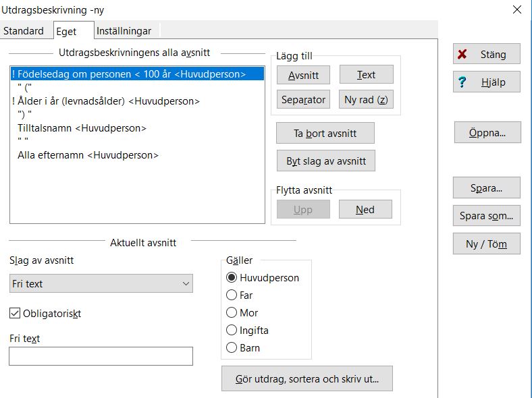
Task: Open the Inställningar tab
Action: click(124, 31)
